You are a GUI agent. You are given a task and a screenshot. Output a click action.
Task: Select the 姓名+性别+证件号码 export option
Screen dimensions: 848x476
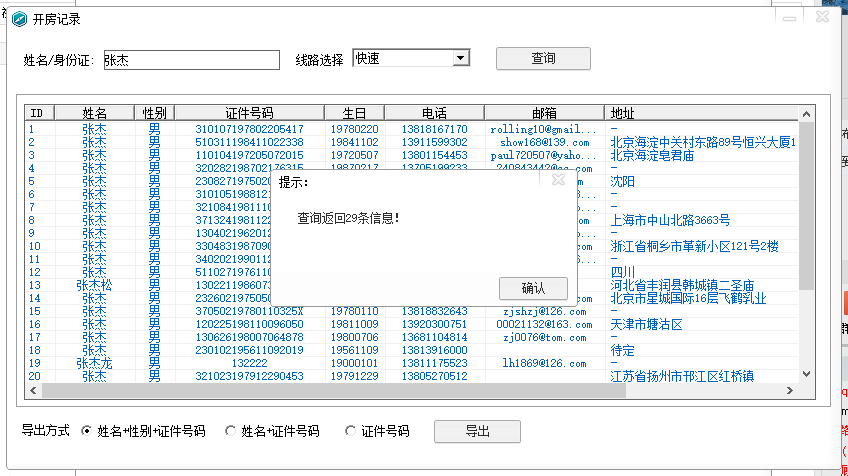coord(143,431)
